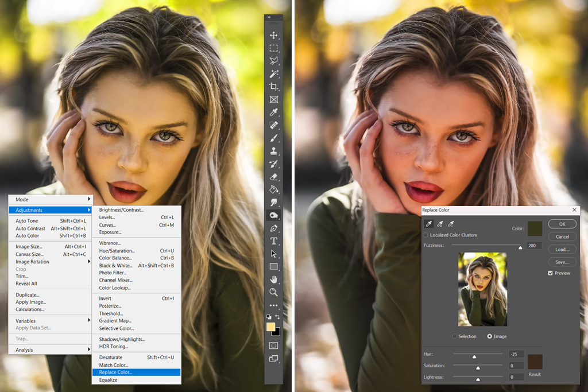Expand the Variables submenu
Image resolution: width=588 pixels, height=392 pixels.
point(51,321)
